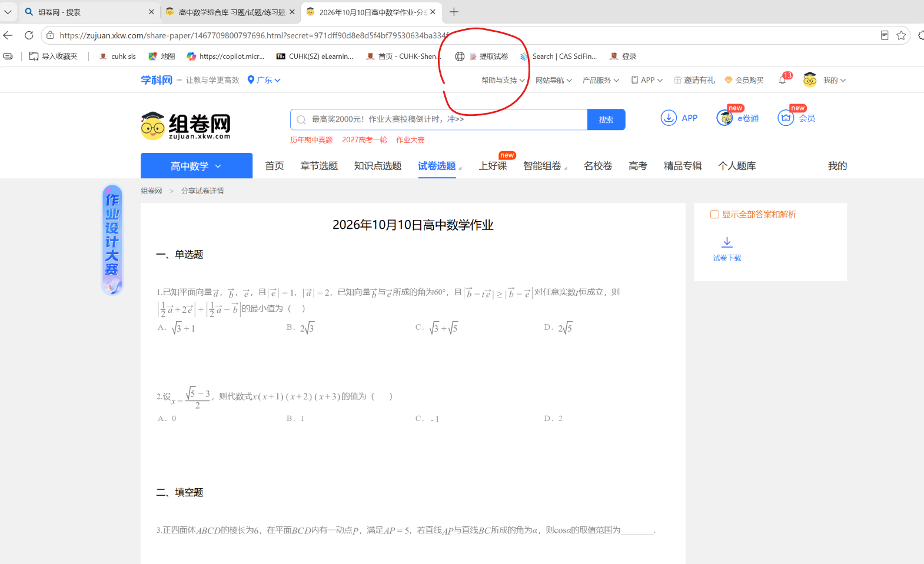Open the 我的 account dropdown

pos(835,80)
